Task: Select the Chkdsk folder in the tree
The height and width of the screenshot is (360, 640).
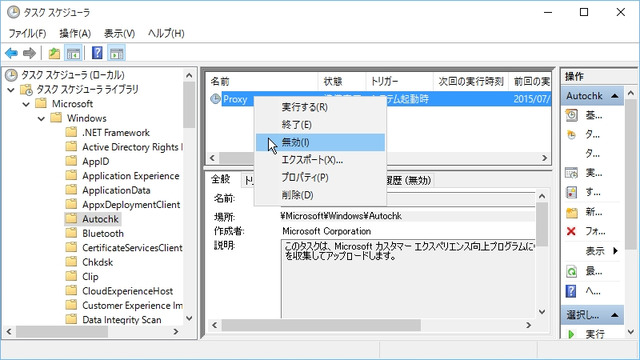Action: (x=98, y=262)
